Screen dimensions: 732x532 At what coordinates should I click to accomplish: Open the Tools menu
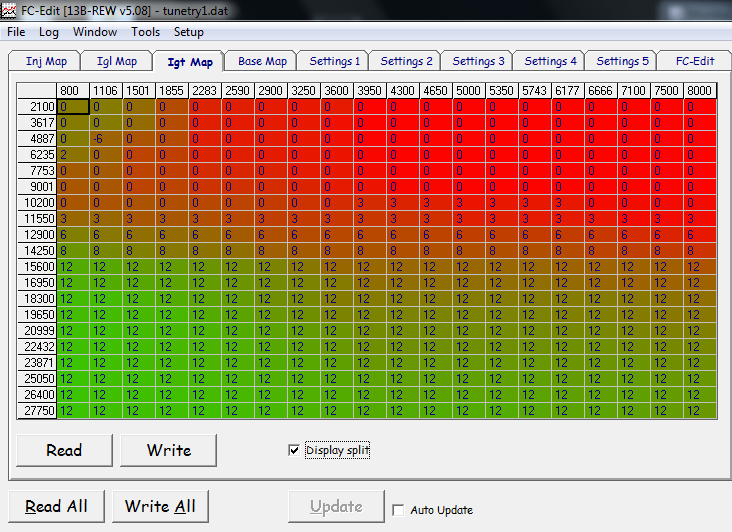[145, 32]
